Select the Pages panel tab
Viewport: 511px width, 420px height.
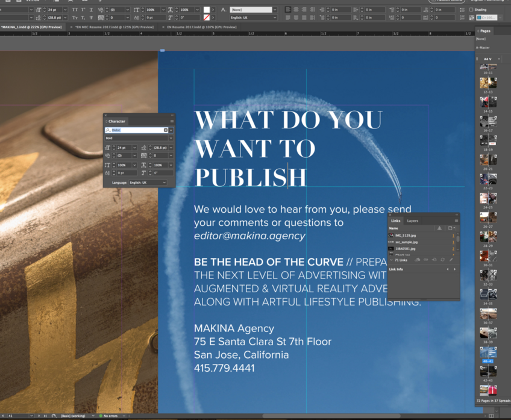[485, 31]
